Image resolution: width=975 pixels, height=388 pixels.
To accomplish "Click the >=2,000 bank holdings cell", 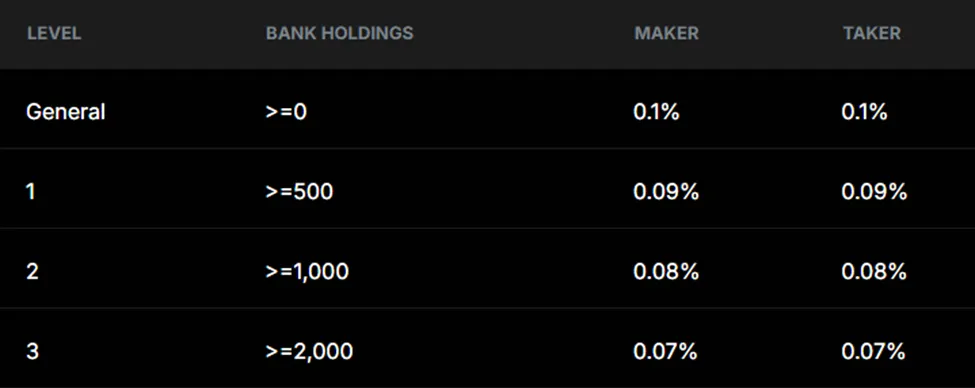I will coord(309,351).
